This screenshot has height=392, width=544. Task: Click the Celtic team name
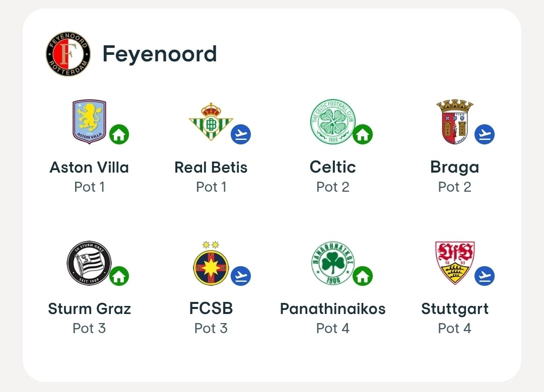pyautogui.click(x=332, y=167)
